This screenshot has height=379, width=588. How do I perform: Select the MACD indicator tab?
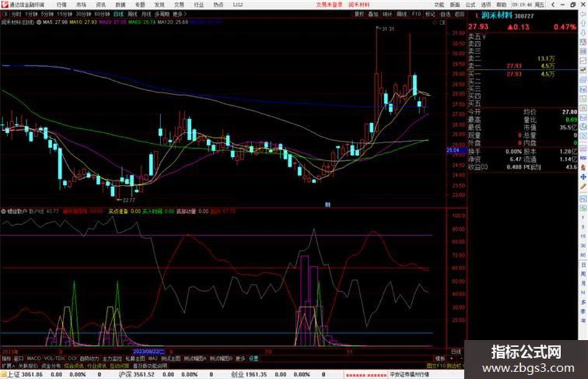click(x=34, y=358)
